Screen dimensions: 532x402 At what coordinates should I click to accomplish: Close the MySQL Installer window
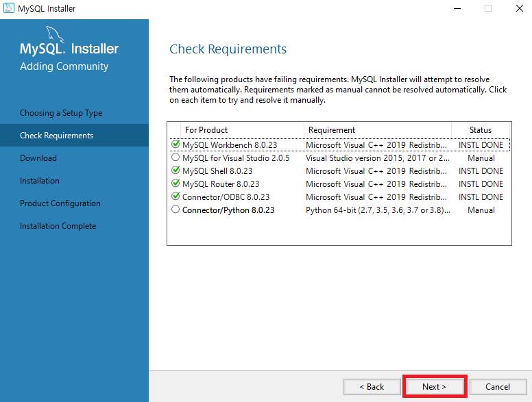coord(520,8)
